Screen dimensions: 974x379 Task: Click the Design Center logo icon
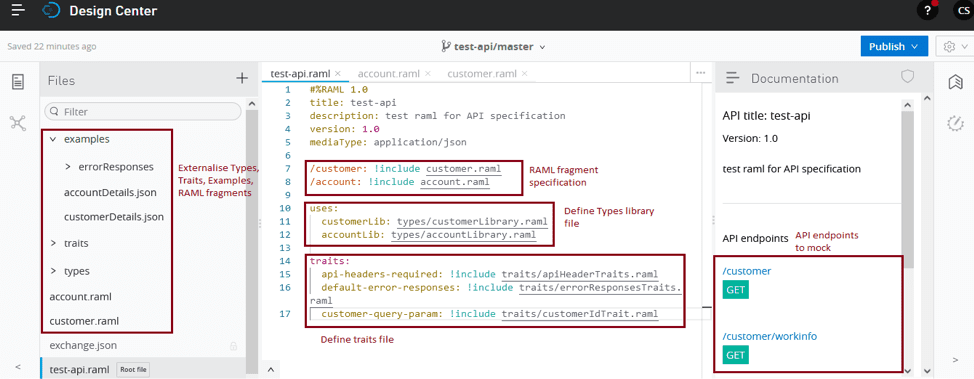51,11
